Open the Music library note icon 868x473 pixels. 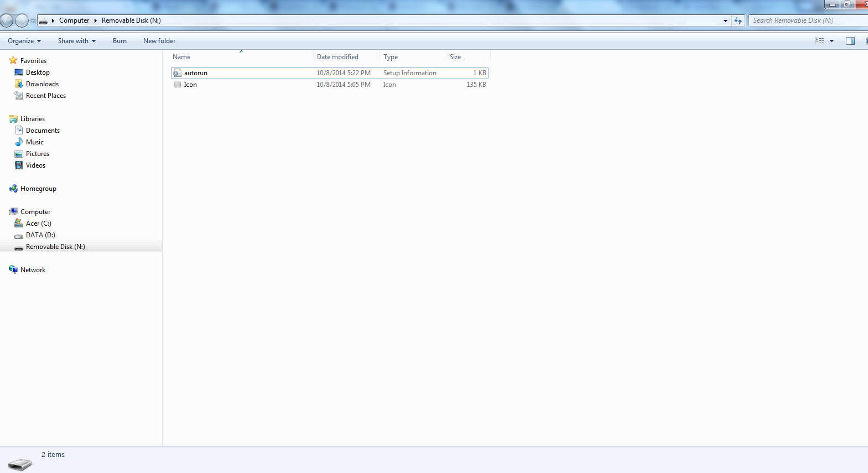[19, 142]
